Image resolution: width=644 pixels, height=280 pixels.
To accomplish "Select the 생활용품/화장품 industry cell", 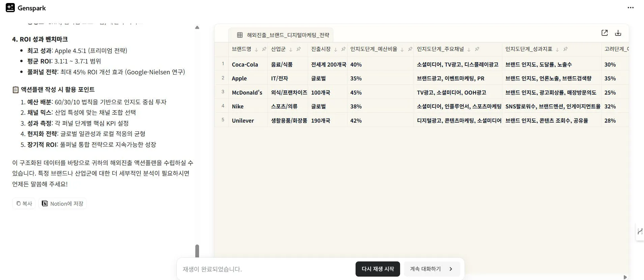I will [x=288, y=121].
